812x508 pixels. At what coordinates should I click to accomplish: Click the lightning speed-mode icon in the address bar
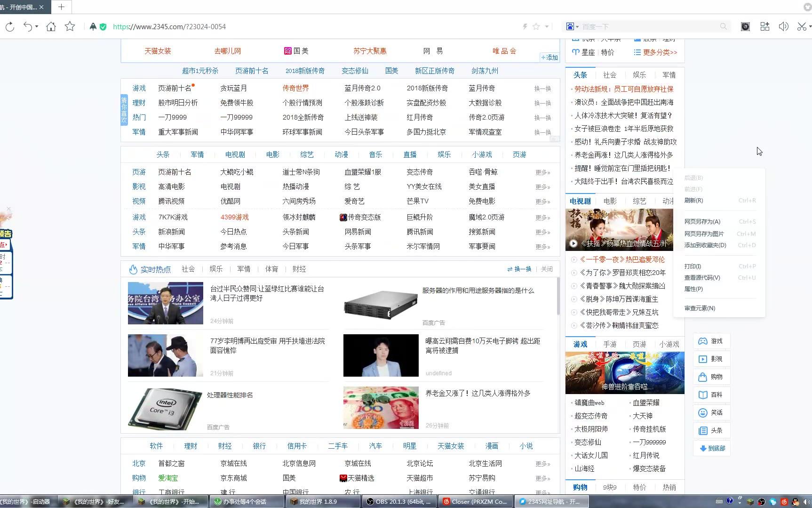pyautogui.click(x=525, y=27)
